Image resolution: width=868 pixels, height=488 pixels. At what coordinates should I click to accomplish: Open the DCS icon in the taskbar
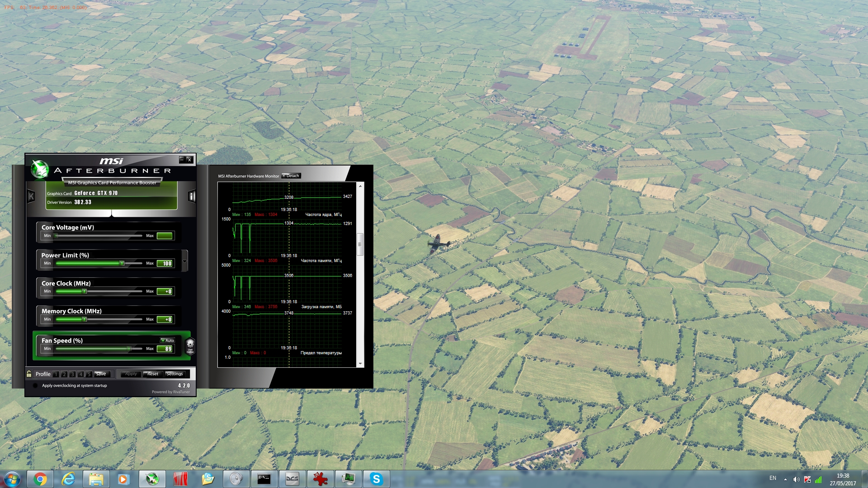click(x=292, y=479)
